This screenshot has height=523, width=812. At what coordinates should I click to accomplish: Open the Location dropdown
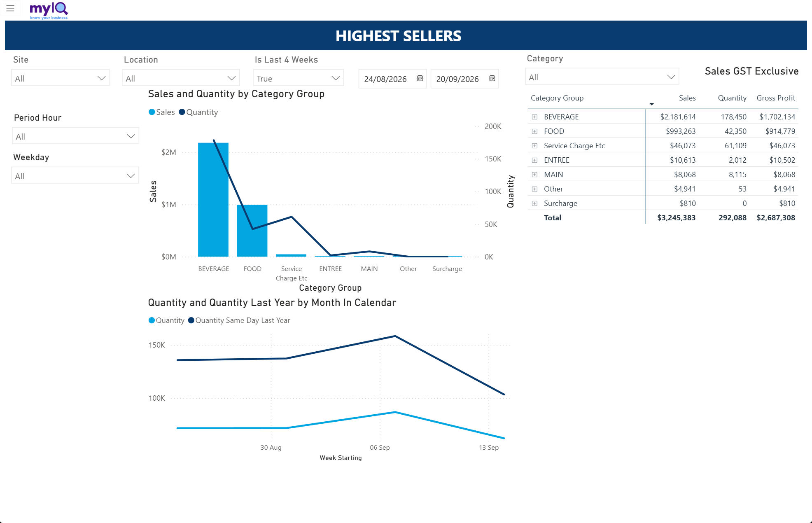(x=181, y=78)
